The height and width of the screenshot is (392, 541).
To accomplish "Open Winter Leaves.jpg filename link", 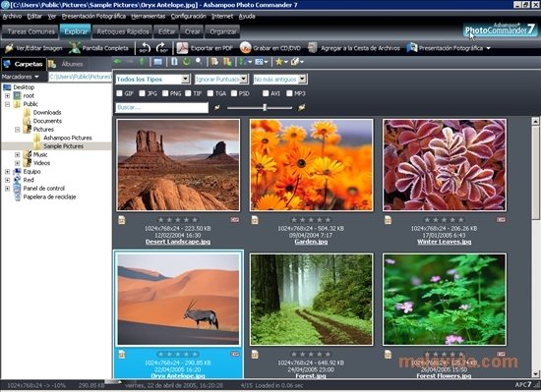I will pos(444,242).
